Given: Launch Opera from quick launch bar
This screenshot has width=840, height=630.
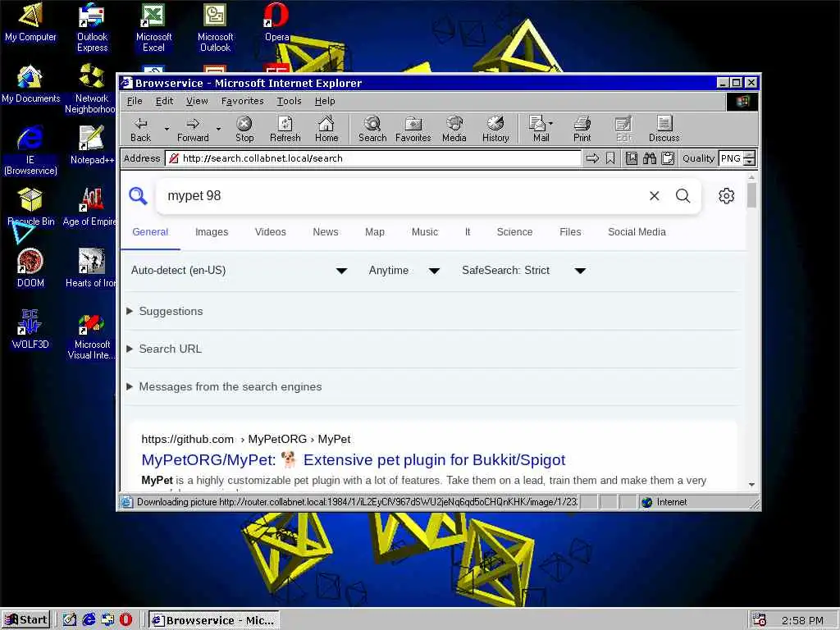Looking at the screenshot, I should point(126,620).
